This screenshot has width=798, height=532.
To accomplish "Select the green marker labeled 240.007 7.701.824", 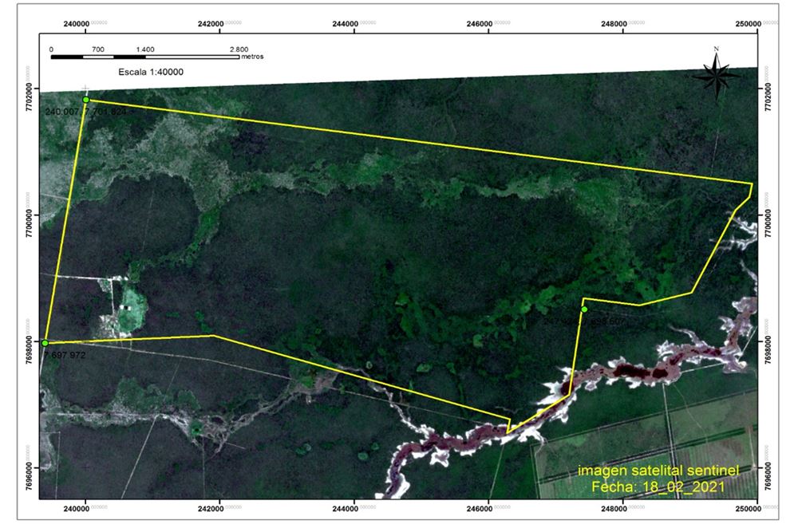I will pos(86,100).
